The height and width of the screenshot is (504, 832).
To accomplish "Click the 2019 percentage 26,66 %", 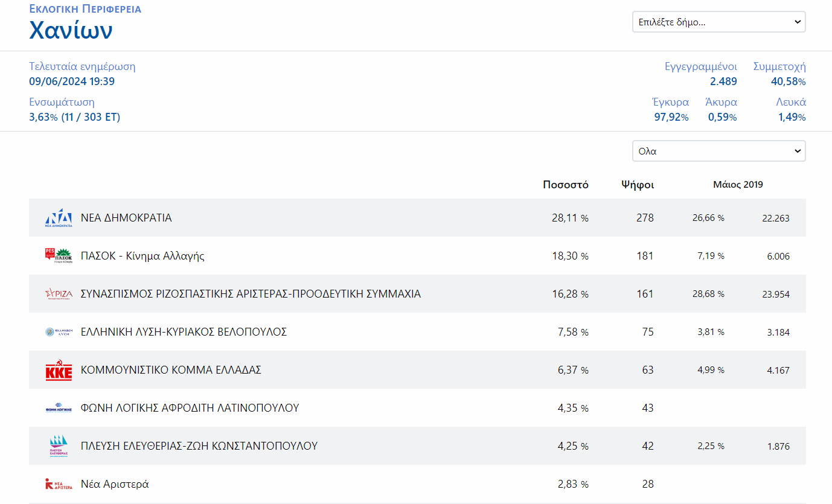I will 708,218.
